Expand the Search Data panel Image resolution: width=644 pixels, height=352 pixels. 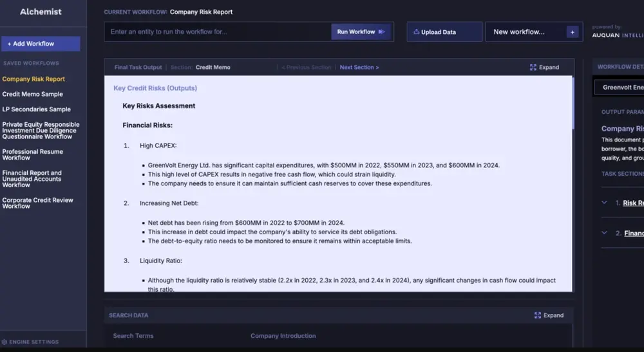pos(549,315)
